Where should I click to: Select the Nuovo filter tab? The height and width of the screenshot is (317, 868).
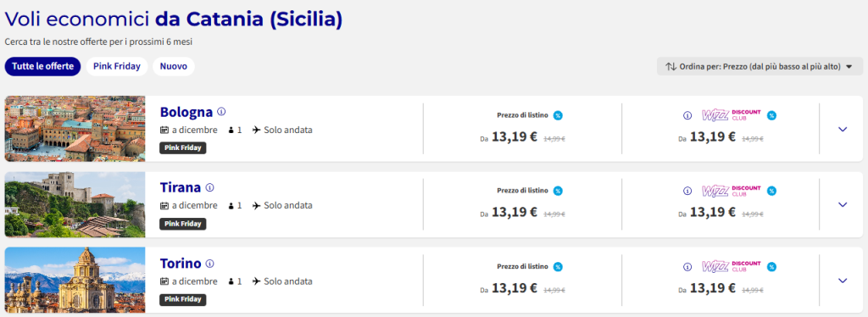pos(173,66)
